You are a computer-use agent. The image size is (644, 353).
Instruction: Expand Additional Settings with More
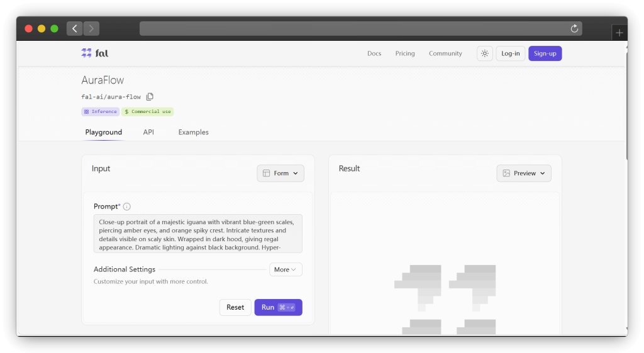(286, 269)
